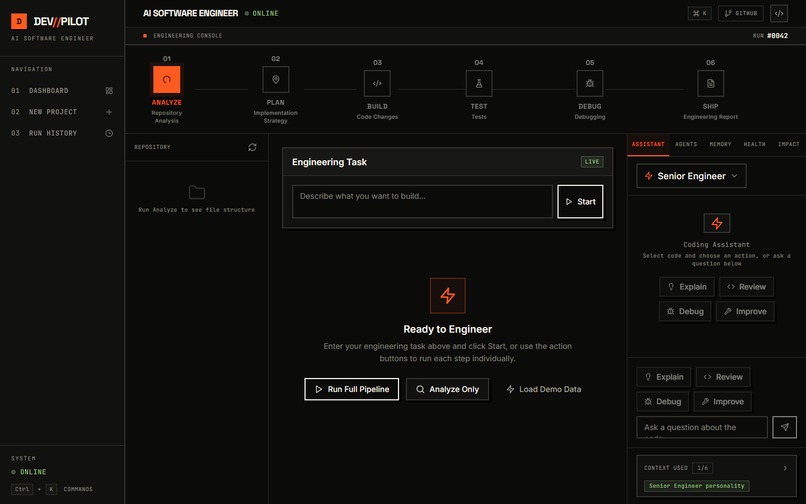Click the ENGINEERING CONSOLE label
This screenshot has width=806, height=504.
pos(188,35)
